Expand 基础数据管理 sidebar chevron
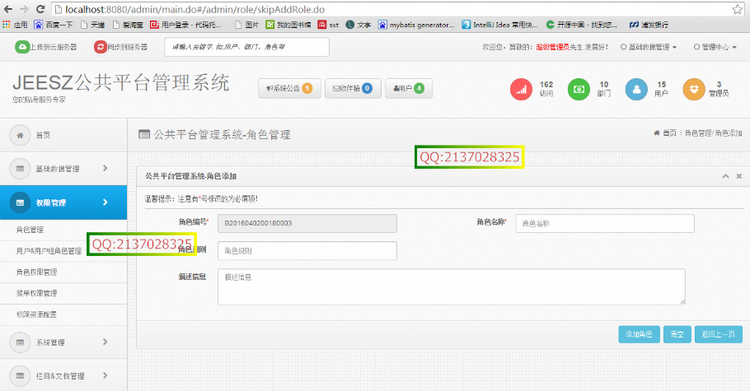This screenshot has width=750, height=391. tap(105, 168)
